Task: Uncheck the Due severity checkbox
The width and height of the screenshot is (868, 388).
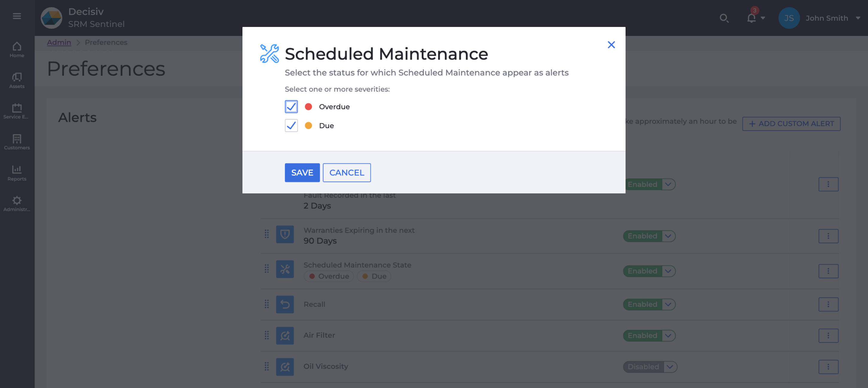Action: pos(291,125)
